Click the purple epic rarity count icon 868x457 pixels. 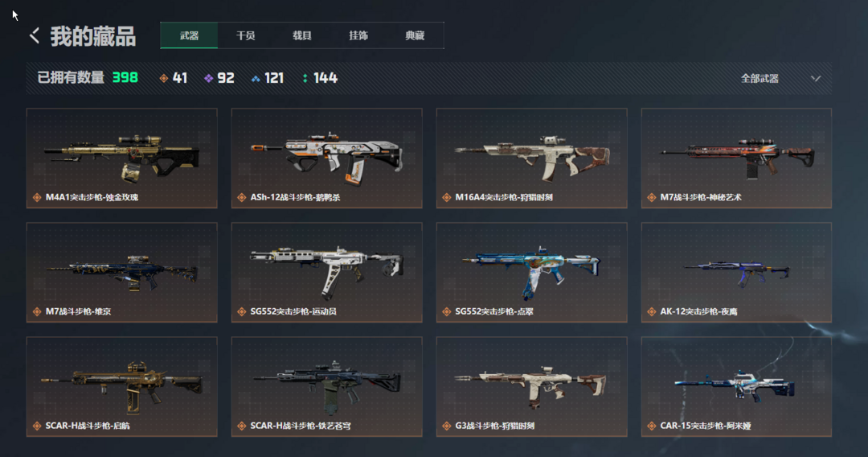tap(209, 79)
